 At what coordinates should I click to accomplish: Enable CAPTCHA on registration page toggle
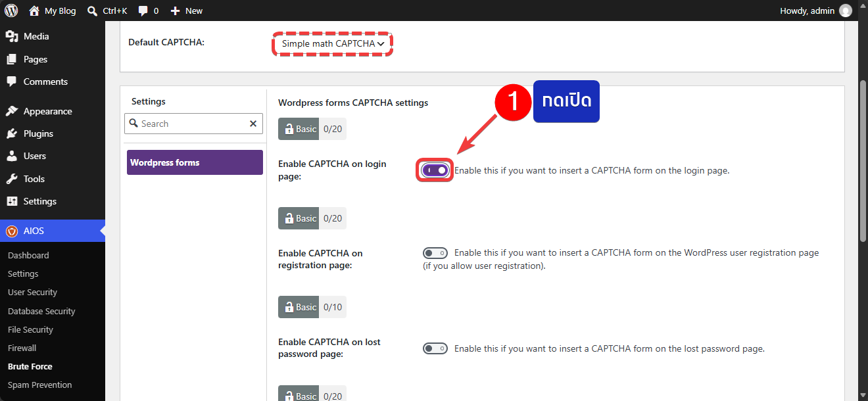point(435,253)
